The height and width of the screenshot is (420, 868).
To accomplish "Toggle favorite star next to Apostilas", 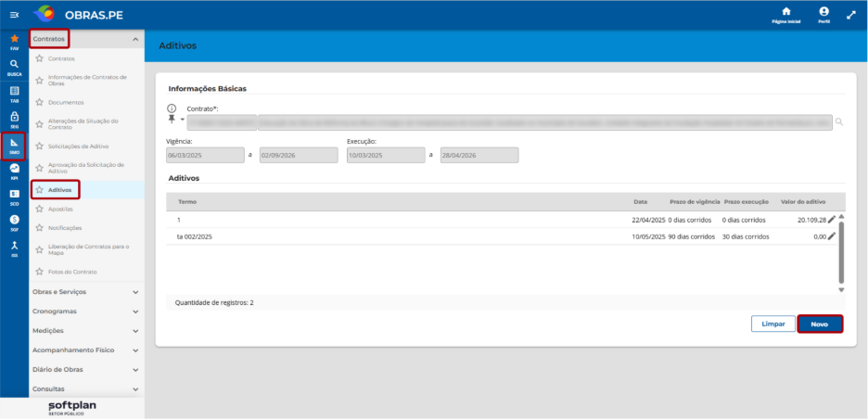I will 39,210.
